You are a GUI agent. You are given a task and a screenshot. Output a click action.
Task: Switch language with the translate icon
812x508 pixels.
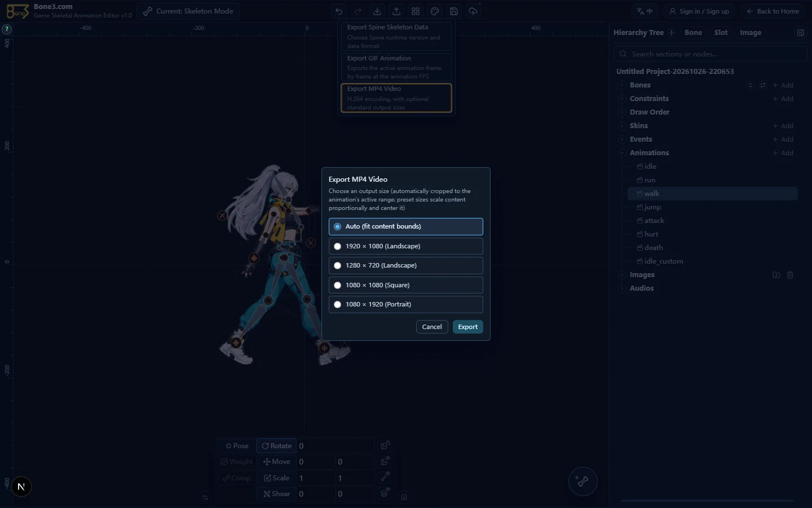click(645, 11)
